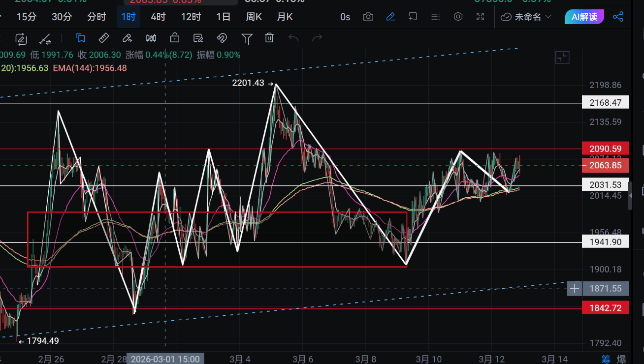Switch to the 4时 timeframe tab
The image size is (644, 364).
(158, 17)
